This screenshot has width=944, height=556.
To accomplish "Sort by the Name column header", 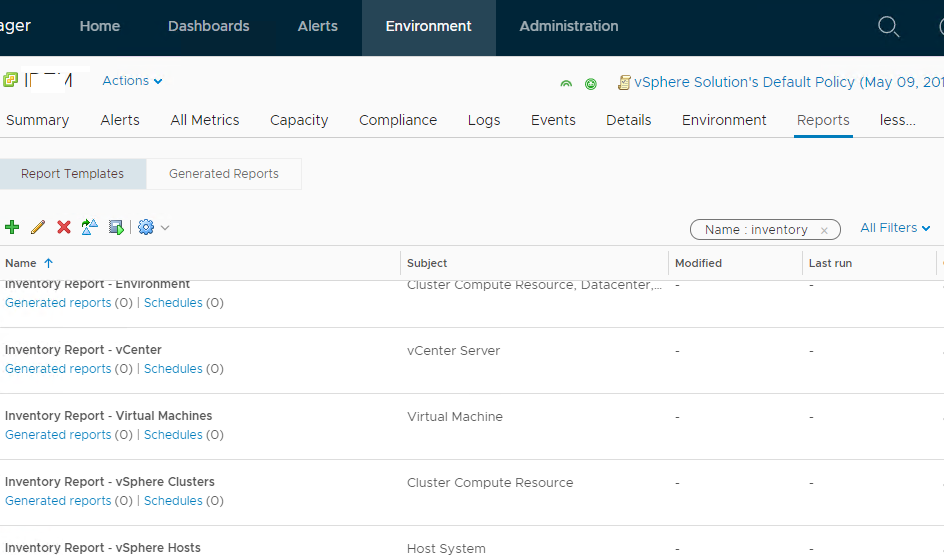I will tap(21, 263).
